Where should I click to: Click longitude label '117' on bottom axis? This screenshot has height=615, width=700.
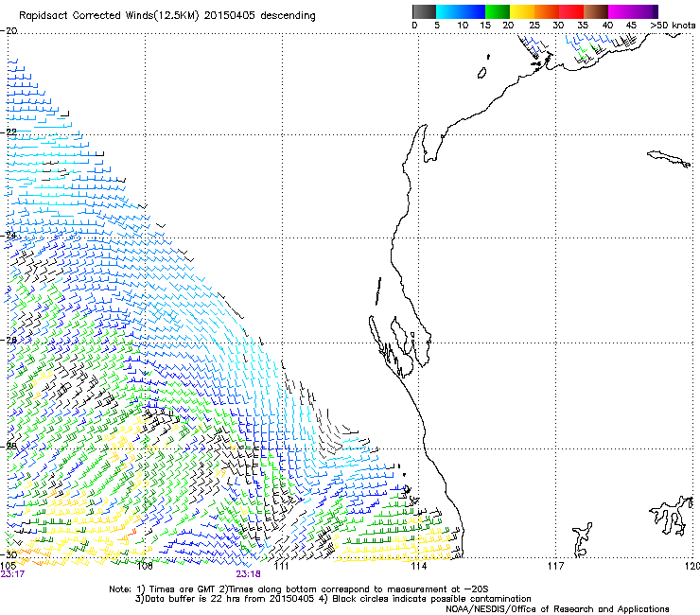pyautogui.click(x=555, y=566)
